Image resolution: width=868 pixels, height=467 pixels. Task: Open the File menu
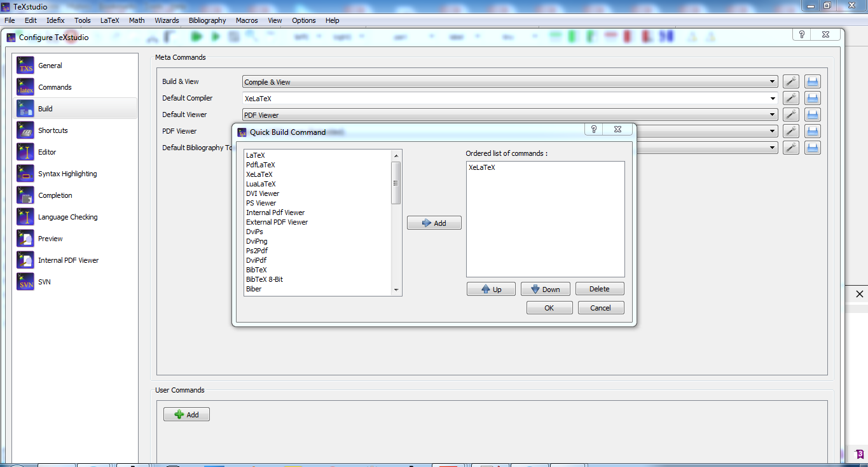(x=10, y=20)
